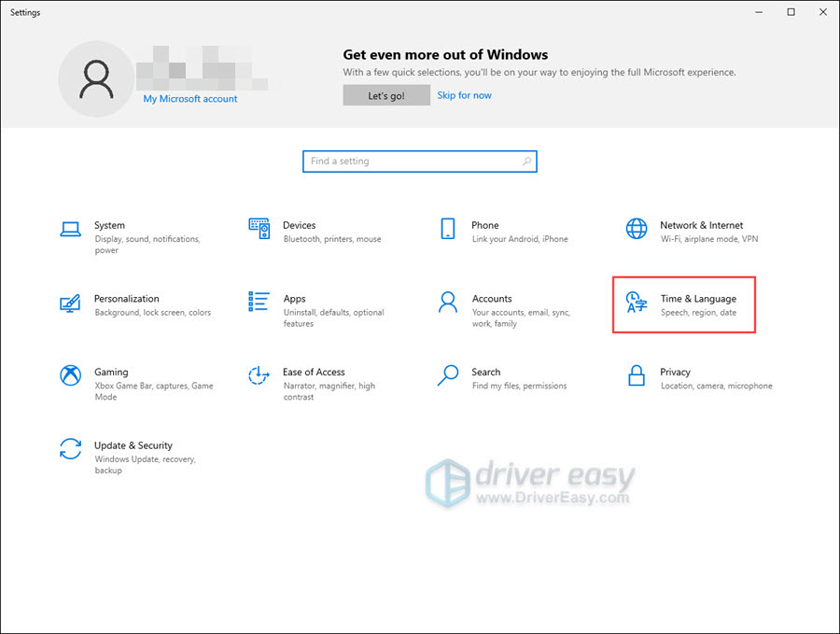Image resolution: width=840 pixels, height=634 pixels.
Task: Click the My Microsoft account link
Action: click(x=189, y=98)
